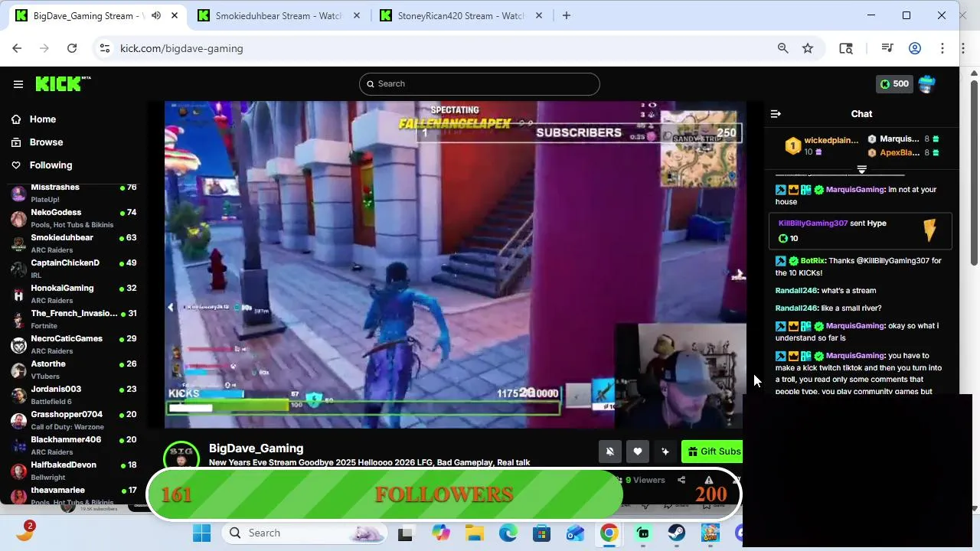
Task: Click ApexBla third-place gifter entry
Action: coord(903,153)
